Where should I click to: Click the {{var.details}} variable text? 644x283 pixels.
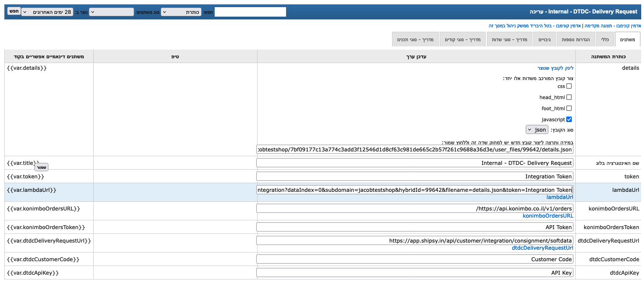(27, 68)
